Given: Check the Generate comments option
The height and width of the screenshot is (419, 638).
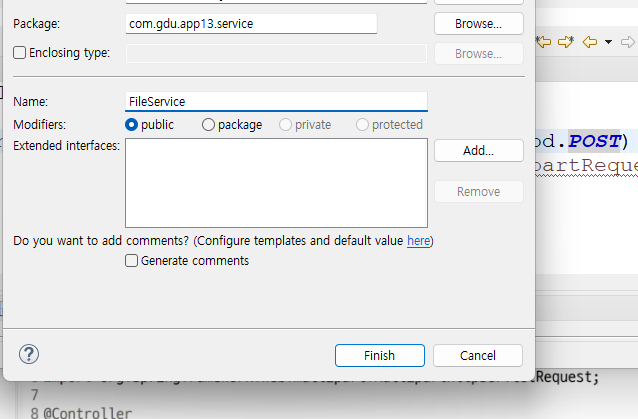Looking at the screenshot, I should pos(131,260).
